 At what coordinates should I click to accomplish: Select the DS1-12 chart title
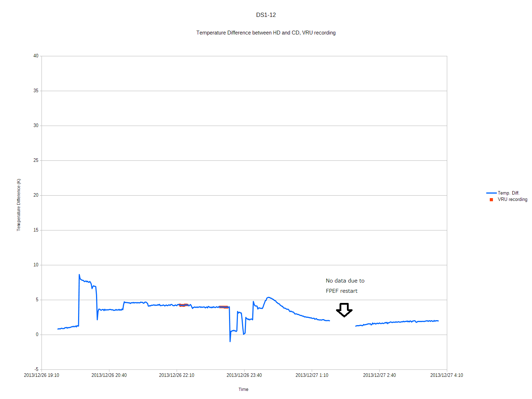[x=266, y=15]
